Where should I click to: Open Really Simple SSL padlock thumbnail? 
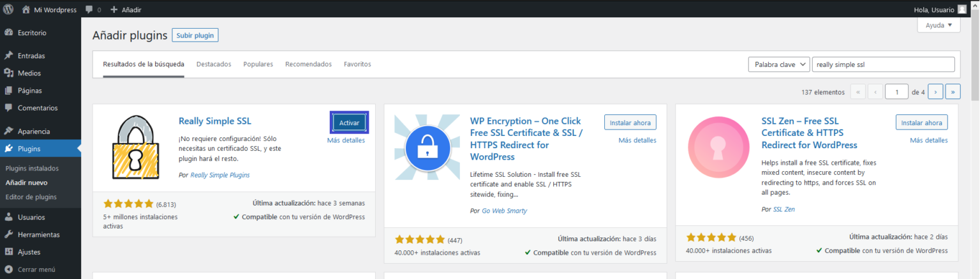pos(135,147)
